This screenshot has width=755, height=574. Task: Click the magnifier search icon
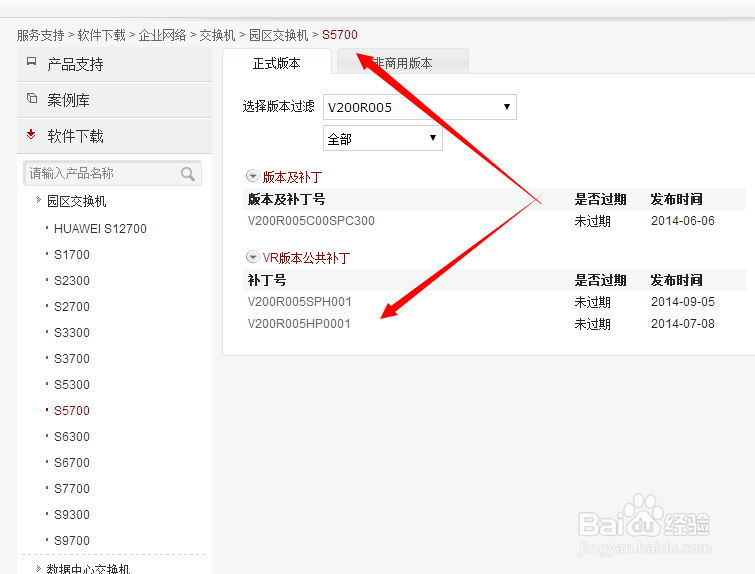(188, 174)
